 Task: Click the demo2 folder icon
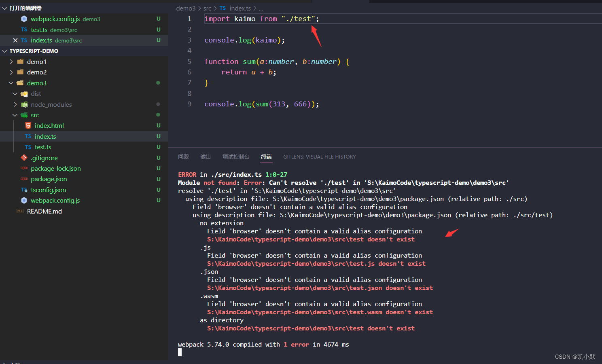20,72
